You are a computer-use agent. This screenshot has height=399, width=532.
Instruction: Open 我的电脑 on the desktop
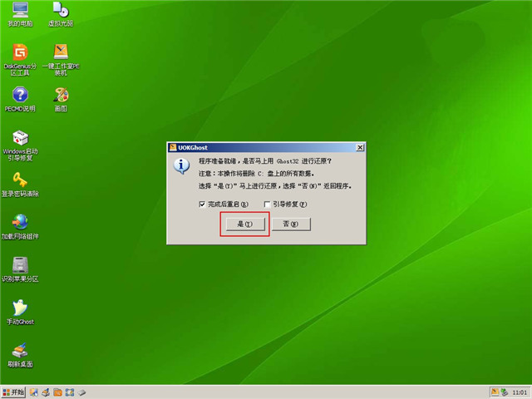click(x=20, y=10)
